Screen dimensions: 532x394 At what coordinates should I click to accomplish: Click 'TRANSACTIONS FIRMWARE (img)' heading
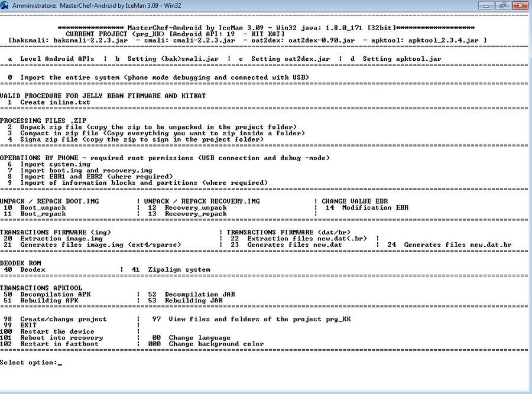pyautogui.click(x=56, y=232)
